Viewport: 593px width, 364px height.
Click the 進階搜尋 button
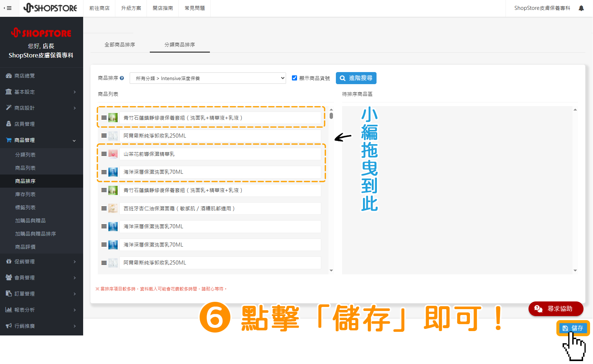tap(356, 78)
